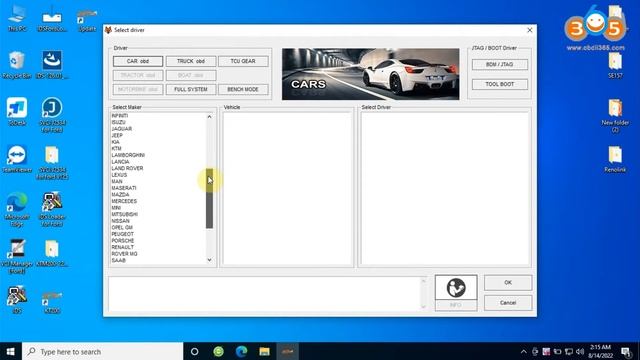The image size is (640, 360).
Task: Select INFINITI in the maker list
Action: (120, 116)
